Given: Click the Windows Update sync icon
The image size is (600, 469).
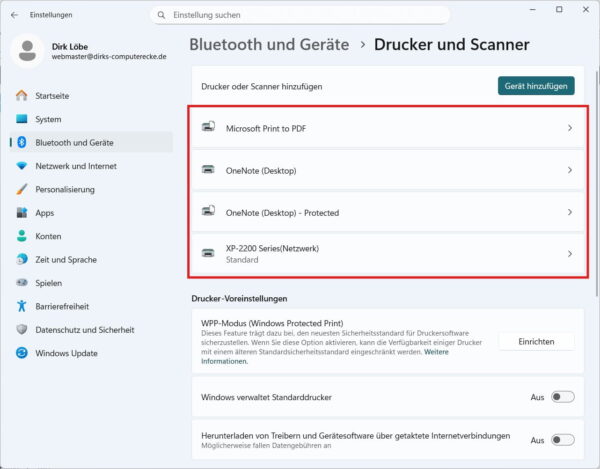Looking at the screenshot, I should click(x=22, y=353).
